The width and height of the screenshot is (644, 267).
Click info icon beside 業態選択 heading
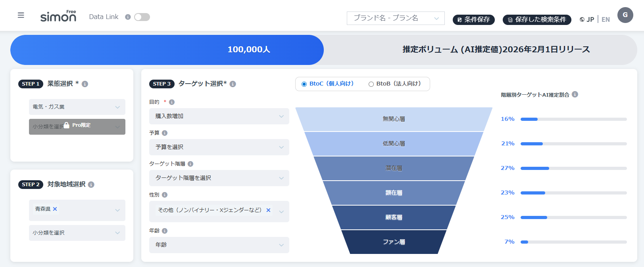[x=85, y=84]
